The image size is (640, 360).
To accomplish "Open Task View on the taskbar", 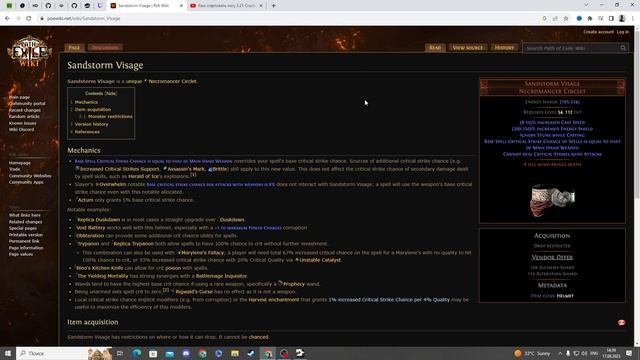I will (120, 353).
